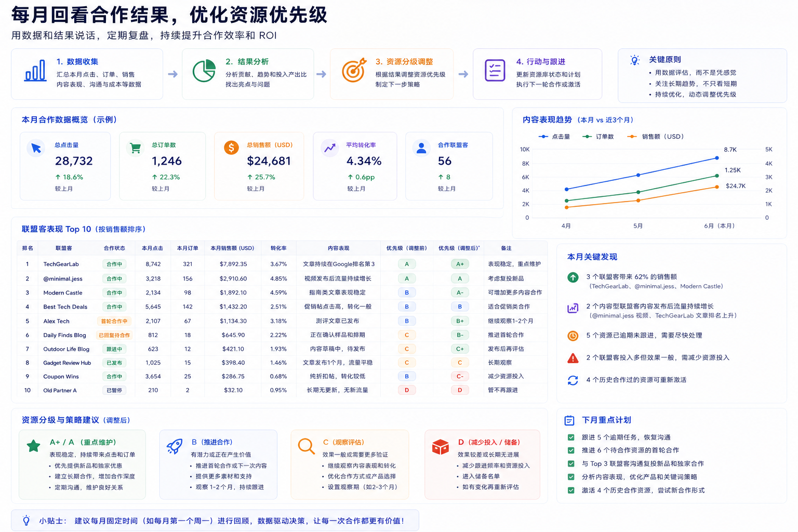Toggle checkbox for 与 Top 3 联盟客沟通

point(571,464)
